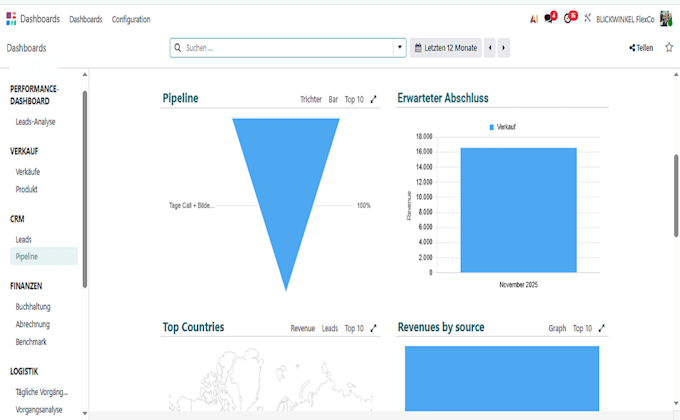The image size is (680, 420).
Task: Open the Configuration menu
Action: pos(131,19)
